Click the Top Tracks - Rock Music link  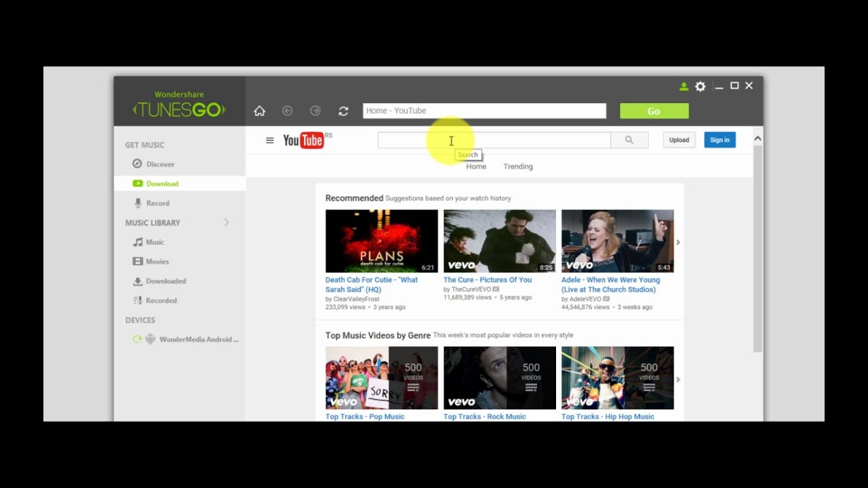coord(485,417)
